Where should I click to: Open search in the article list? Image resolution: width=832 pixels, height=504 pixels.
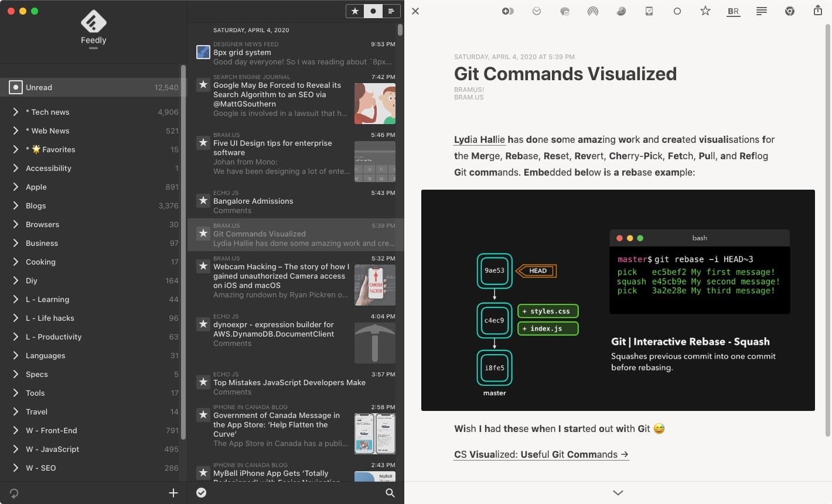tap(390, 493)
